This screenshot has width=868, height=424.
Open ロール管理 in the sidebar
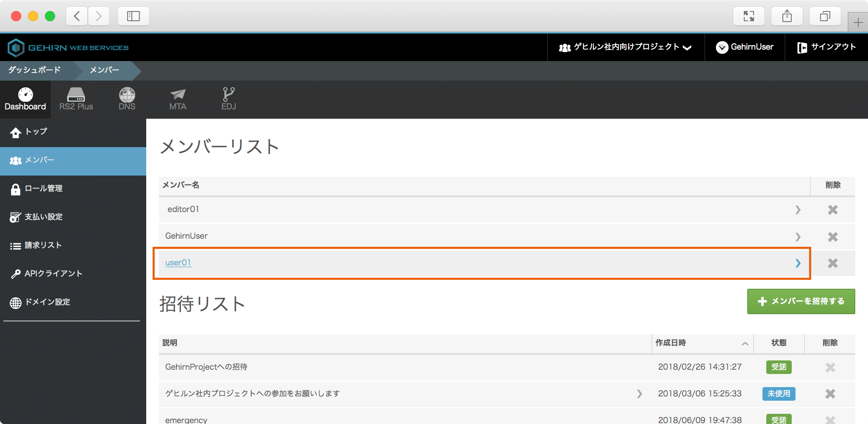tap(43, 189)
